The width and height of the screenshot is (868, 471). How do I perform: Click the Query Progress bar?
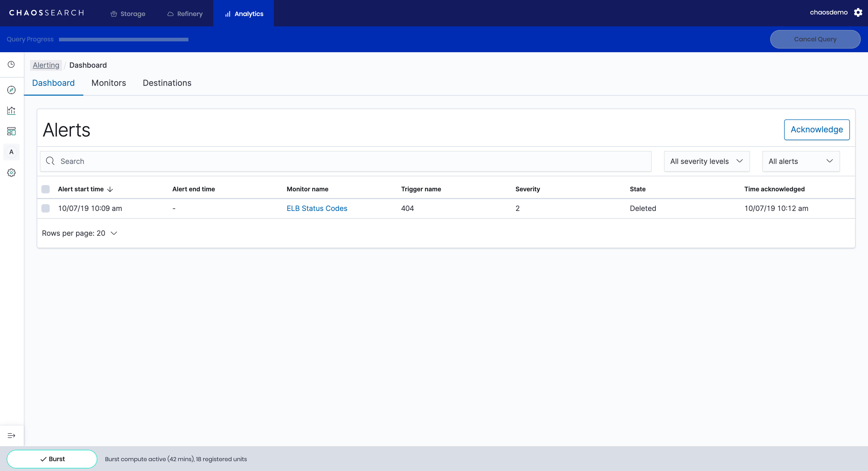click(x=123, y=39)
